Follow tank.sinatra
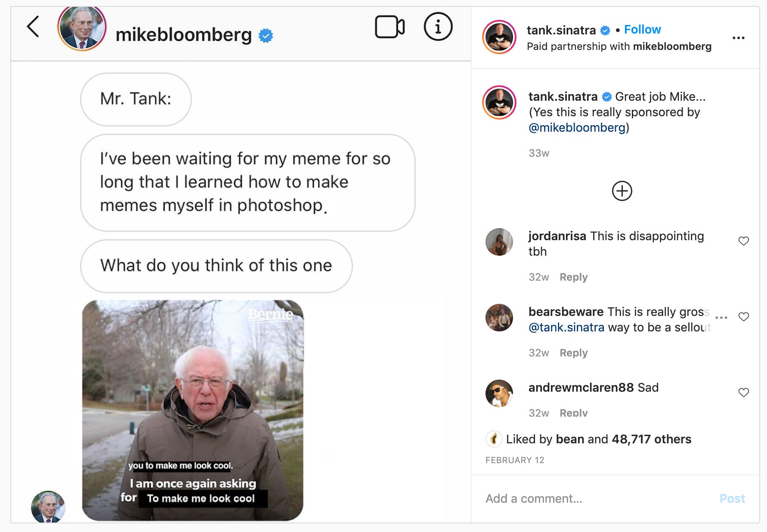This screenshot has height=532, width=767. (642, 29)
